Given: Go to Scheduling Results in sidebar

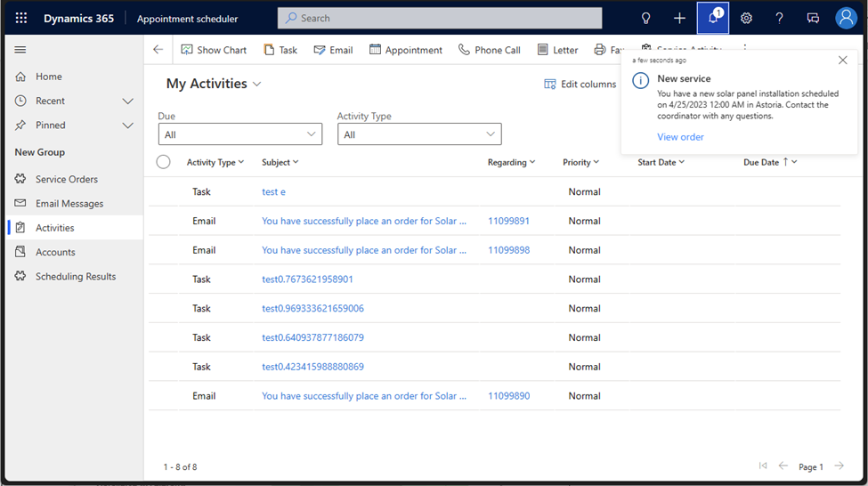Looking at the screenshot, I should click(x=75, y=276).
